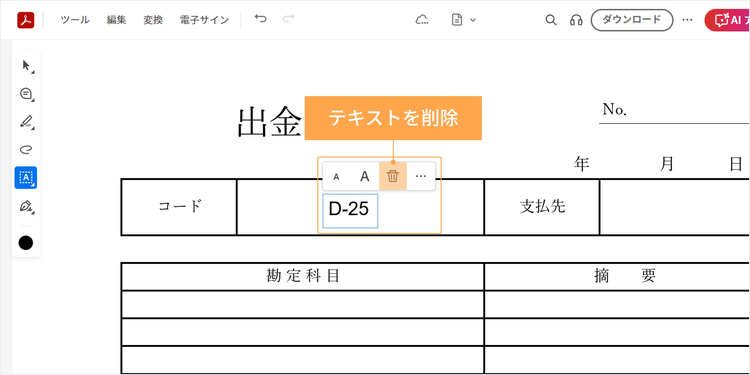Select the freehand draw loop tool
The image size is (750, 375).
pyautogui.click(x=26, y=150)
